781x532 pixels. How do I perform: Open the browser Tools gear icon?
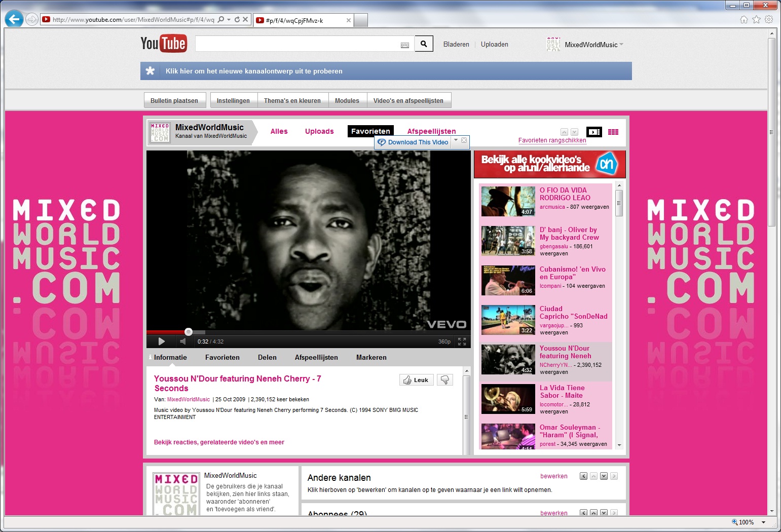[769, 20]
